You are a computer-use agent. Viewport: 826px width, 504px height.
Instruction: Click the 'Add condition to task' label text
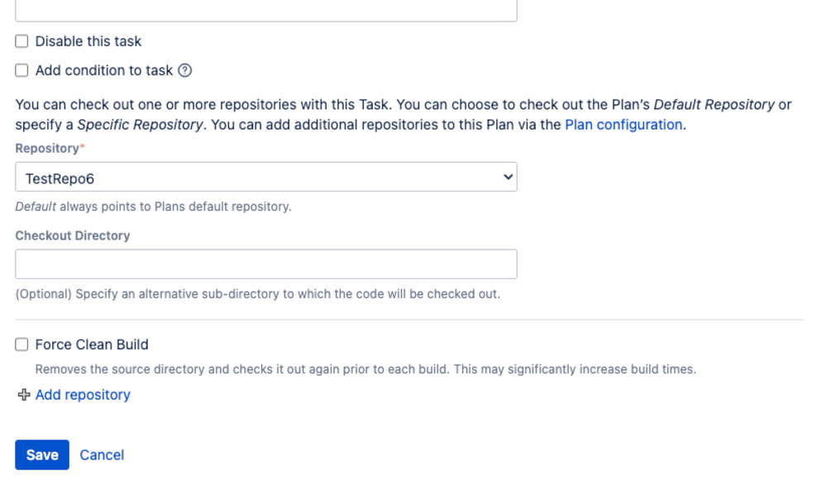(104, 70)
